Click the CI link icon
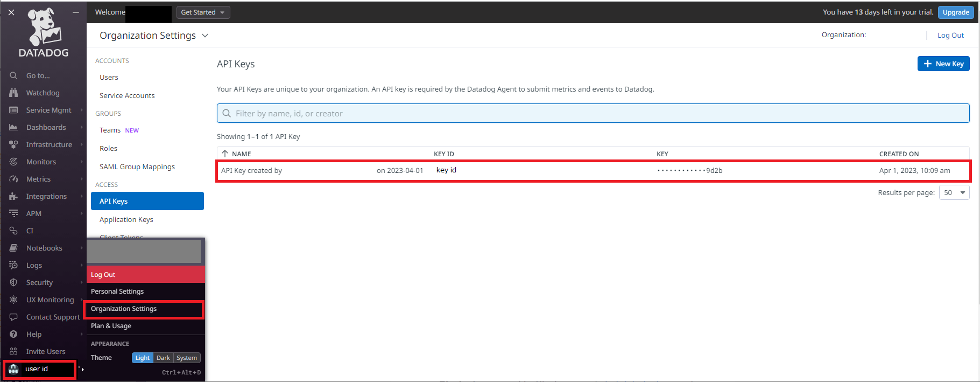Viewport: 980px width, 382px height. point(13,231)
